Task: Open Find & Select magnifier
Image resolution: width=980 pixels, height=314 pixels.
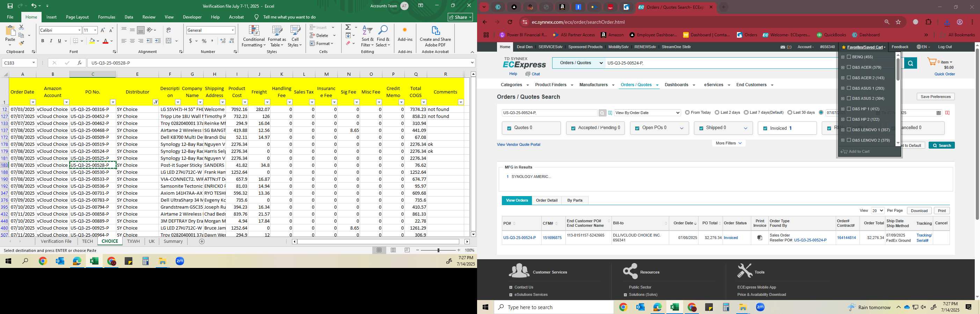Action: coord(383,37)
